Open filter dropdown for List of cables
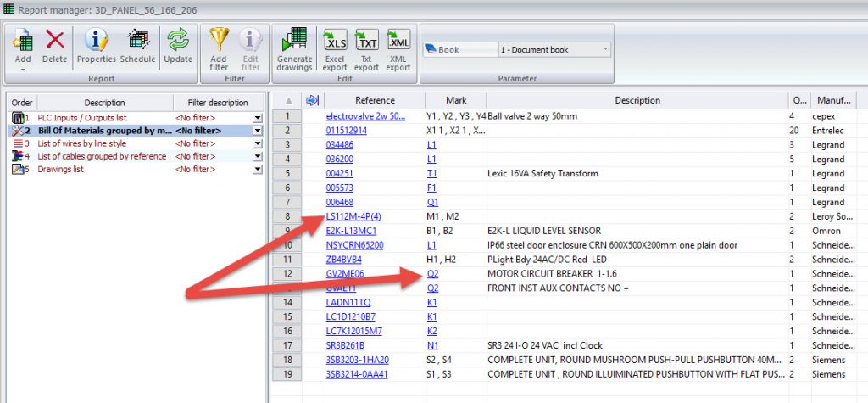 (258, 156)
